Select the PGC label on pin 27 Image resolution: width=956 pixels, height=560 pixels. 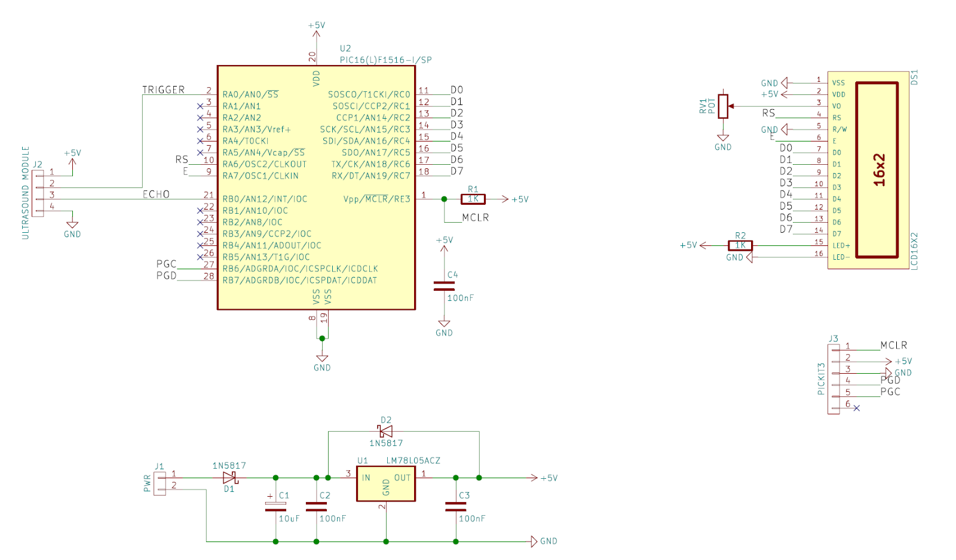coord(167,264)
